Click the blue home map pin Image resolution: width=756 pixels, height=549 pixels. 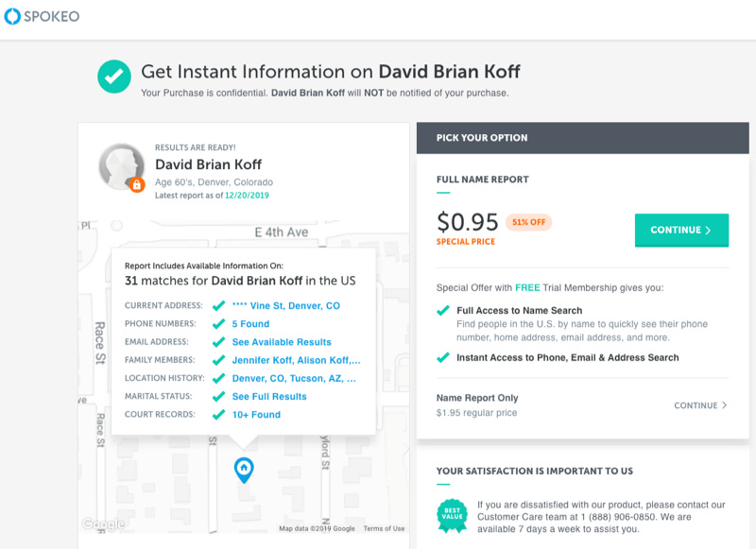[244, 470]
